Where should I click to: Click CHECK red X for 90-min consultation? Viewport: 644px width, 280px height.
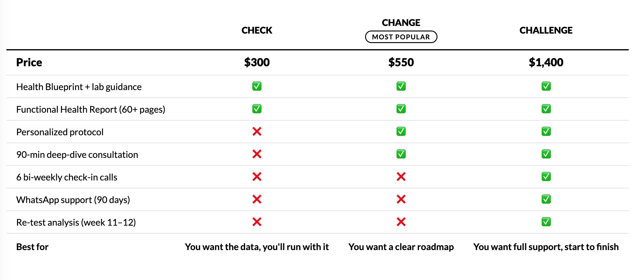pyautogui.click(x=257, y=154)
